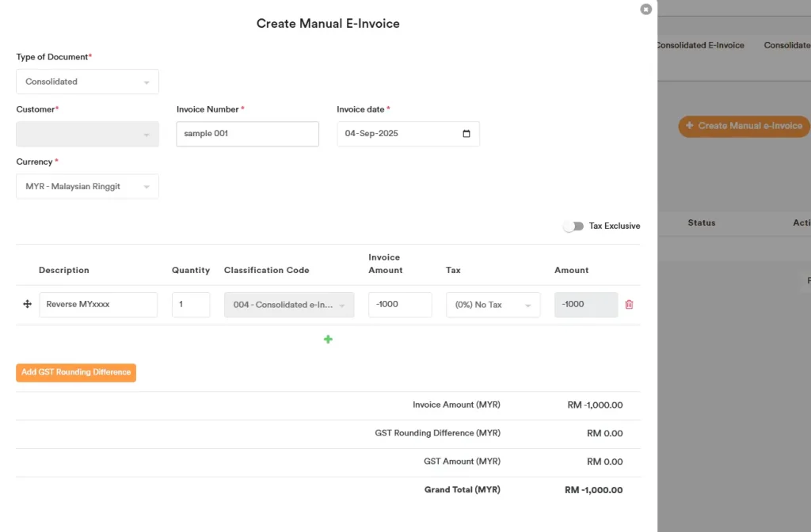This screenshot has height=532, width=811.
Task: Click the Quantity field containing 1
Action: pyautogui.click(x=191, y=304)
